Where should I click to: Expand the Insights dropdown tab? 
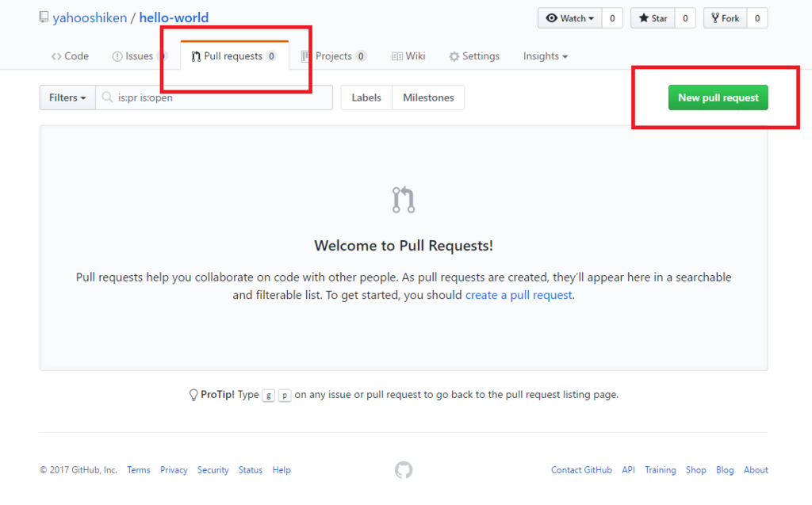[546, 56]
